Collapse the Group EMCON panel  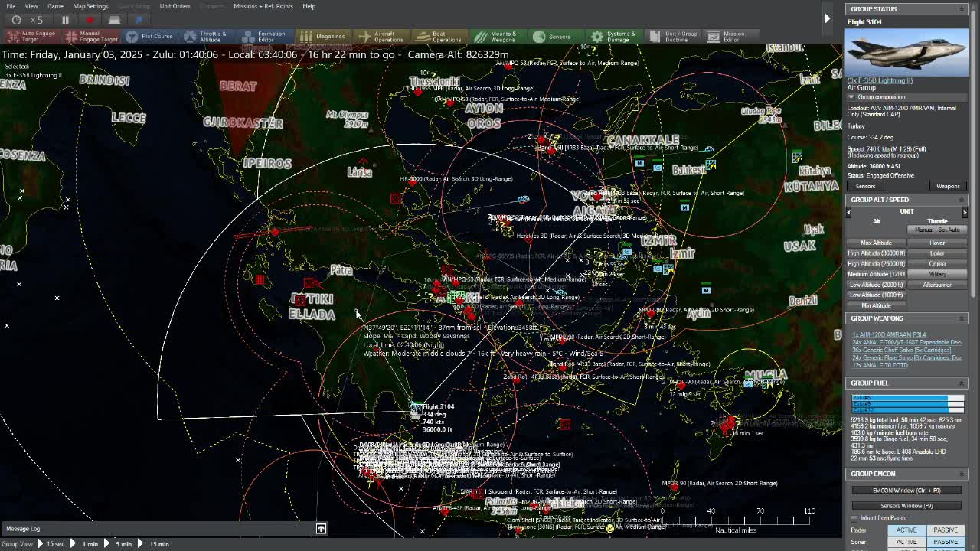pos(962,474)
